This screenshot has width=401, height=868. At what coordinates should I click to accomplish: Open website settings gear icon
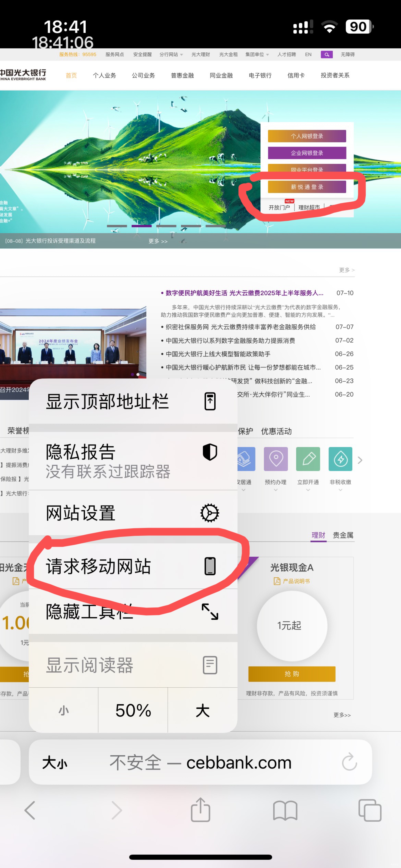(x=210, y=513)
